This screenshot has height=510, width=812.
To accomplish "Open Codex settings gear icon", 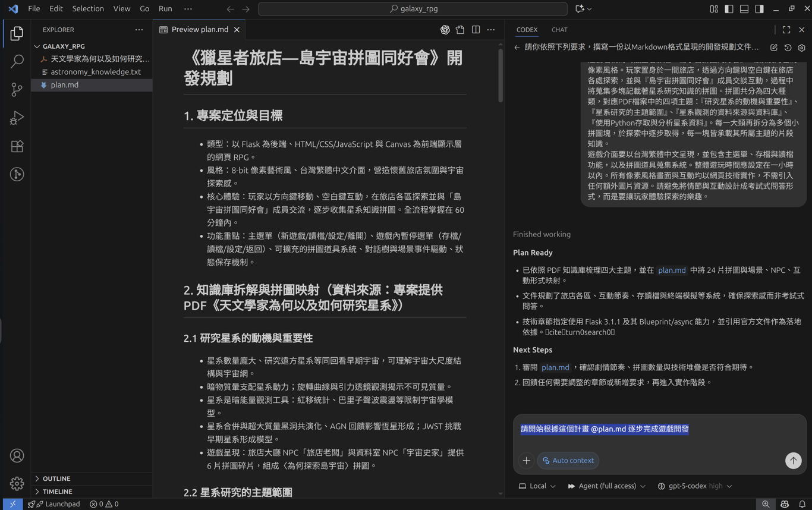I will (801, 48).
